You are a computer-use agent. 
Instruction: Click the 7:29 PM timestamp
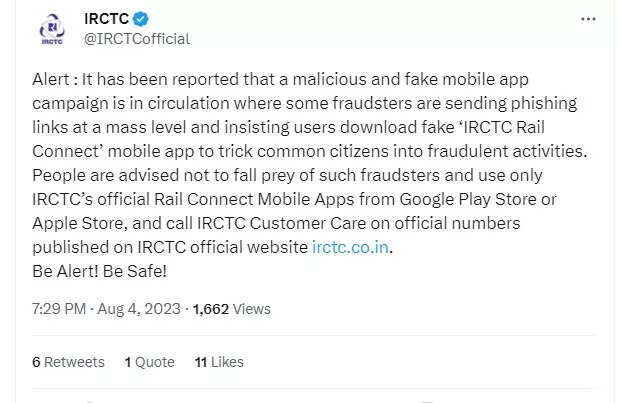click(58, 309)
